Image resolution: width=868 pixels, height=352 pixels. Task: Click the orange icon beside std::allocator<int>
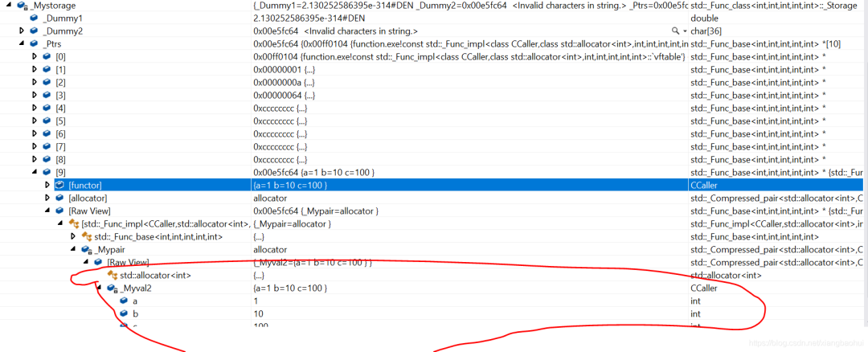coord(112,275)
